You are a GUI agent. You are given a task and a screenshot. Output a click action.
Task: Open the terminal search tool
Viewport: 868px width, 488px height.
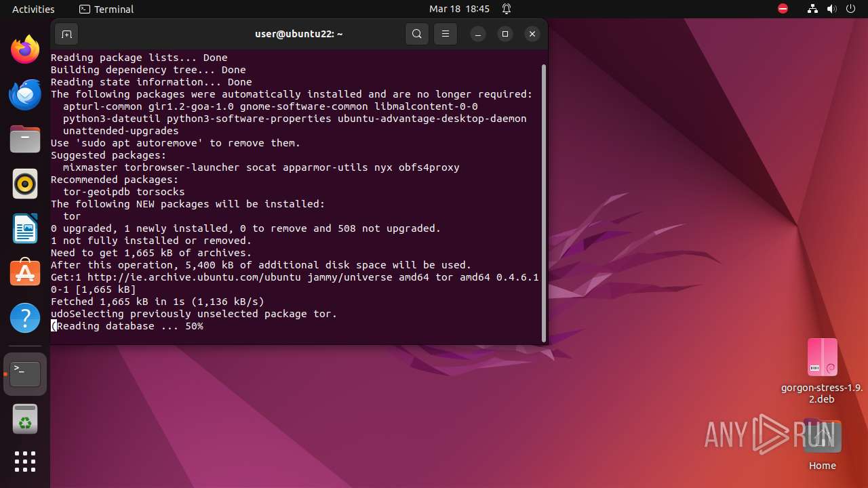tap(417, 34)
